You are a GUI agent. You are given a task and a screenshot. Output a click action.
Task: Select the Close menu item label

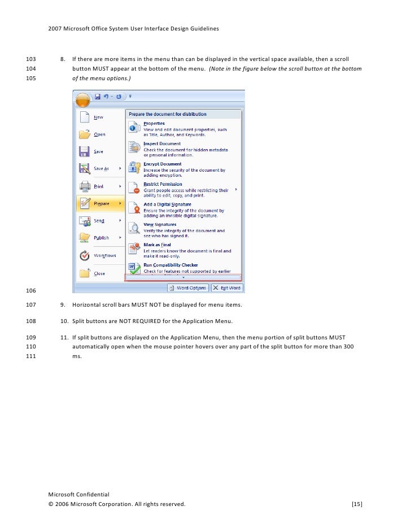(99, 273)
